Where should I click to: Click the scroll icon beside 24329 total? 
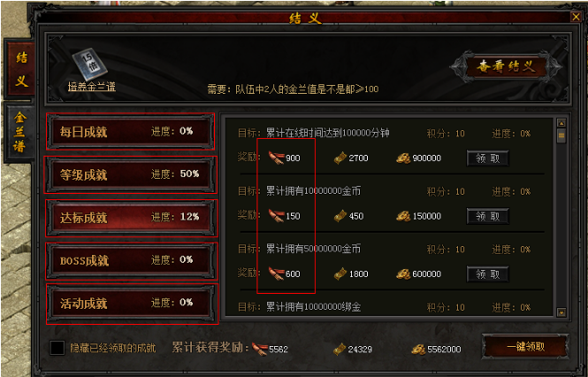pyautogui.click(x=340, y=350)
